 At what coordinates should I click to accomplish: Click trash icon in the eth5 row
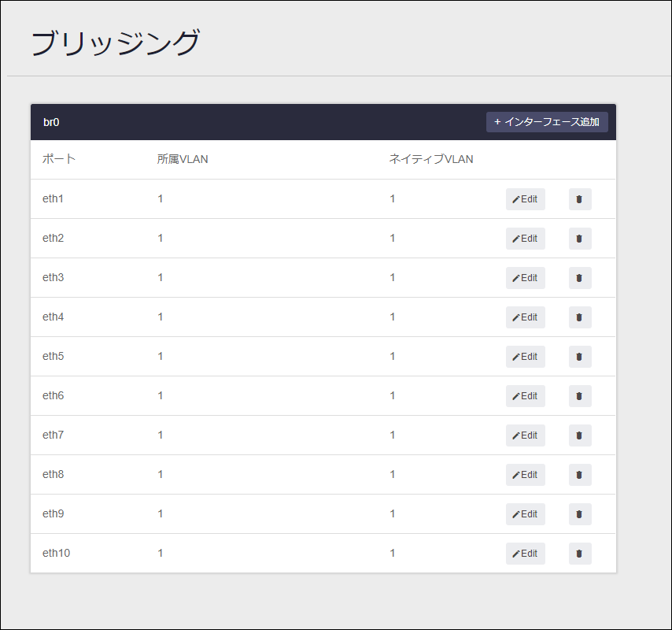coord(580,357)
